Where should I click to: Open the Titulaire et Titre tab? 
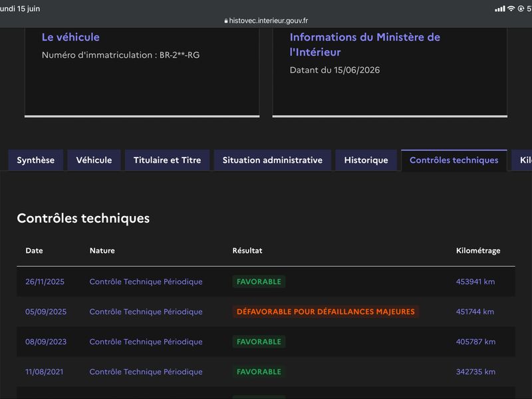pos(168,160)
